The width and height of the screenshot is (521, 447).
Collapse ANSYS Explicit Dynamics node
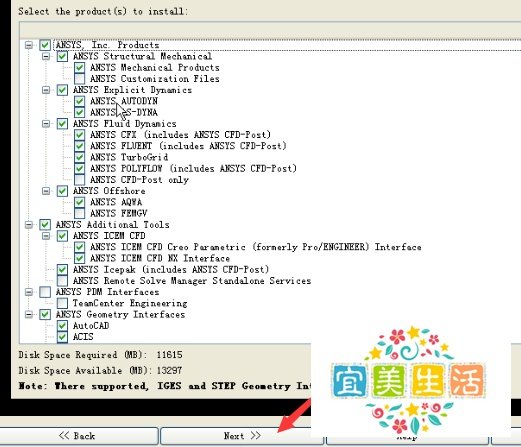46,90
